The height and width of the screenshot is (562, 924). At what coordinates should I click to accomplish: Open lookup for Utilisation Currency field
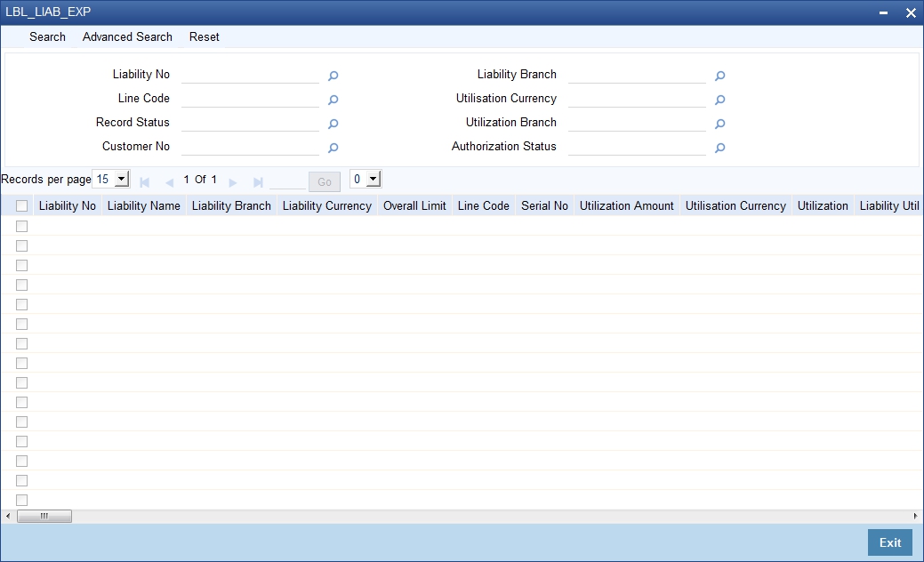[x=719, y=100]
